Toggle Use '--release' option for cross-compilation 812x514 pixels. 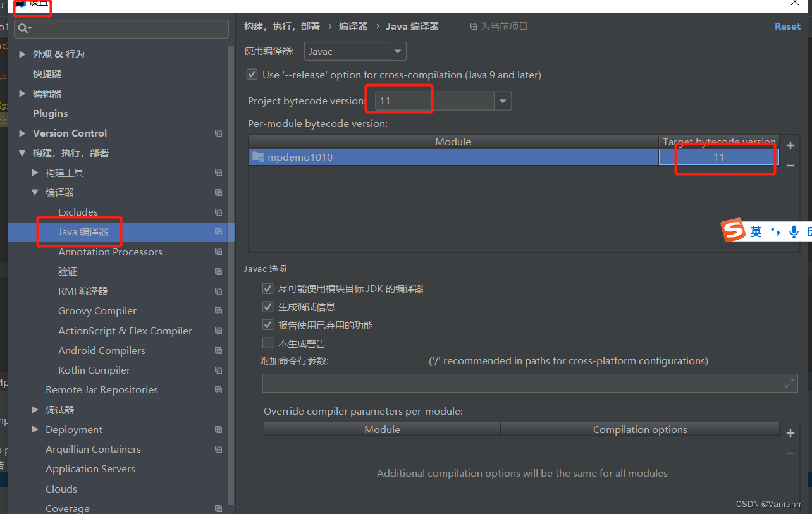252,75
